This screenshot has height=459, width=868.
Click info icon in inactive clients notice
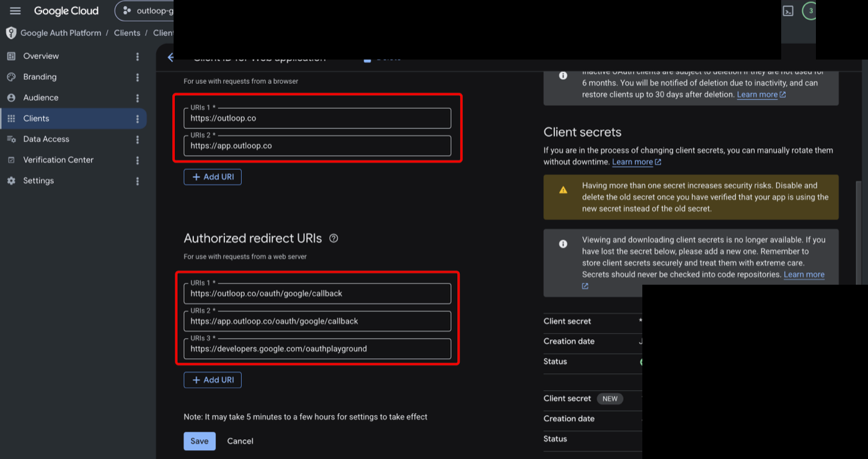click(x=563, y=76)
